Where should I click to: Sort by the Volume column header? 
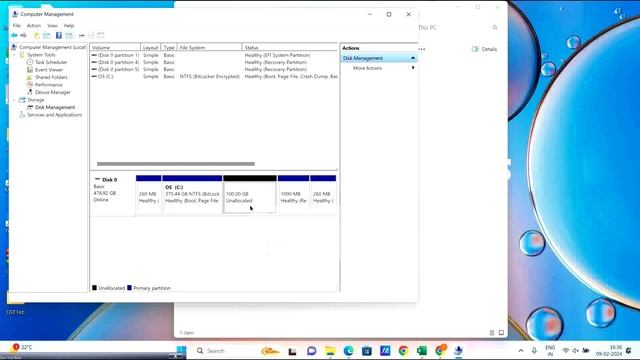pos(115,47)
